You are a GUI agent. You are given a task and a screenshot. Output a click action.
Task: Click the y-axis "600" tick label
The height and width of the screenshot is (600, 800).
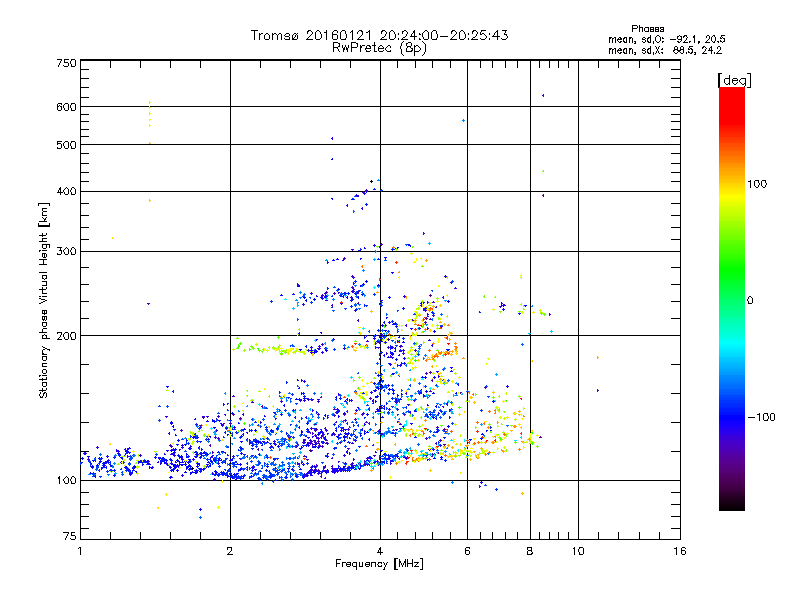pos(66,107)
